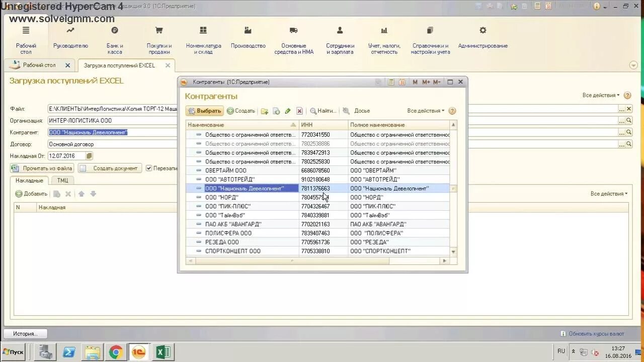644x362 pixels.
Task: Close the Загрузка поступлений EXCEL tab
Action: pyautogui.click(x=168, y=65)
